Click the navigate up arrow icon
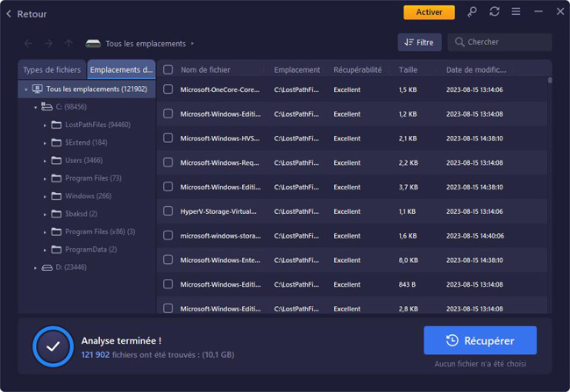 click(x=68, y=44)
